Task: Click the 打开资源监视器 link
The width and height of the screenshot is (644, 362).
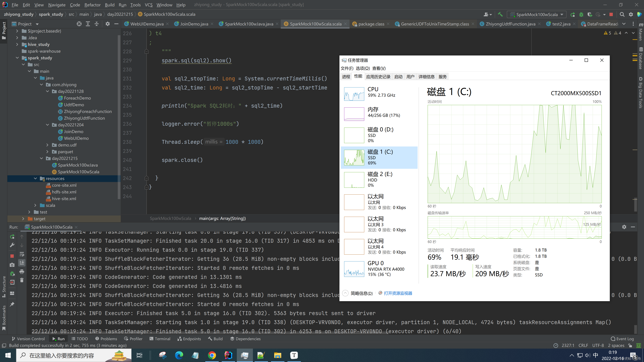Action: (x=398, y=293)
